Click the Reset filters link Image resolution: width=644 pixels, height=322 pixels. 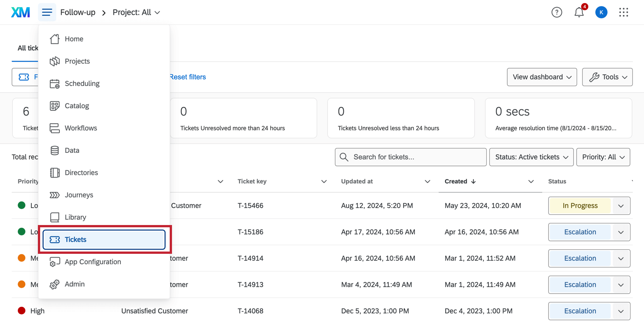[188, 77]
